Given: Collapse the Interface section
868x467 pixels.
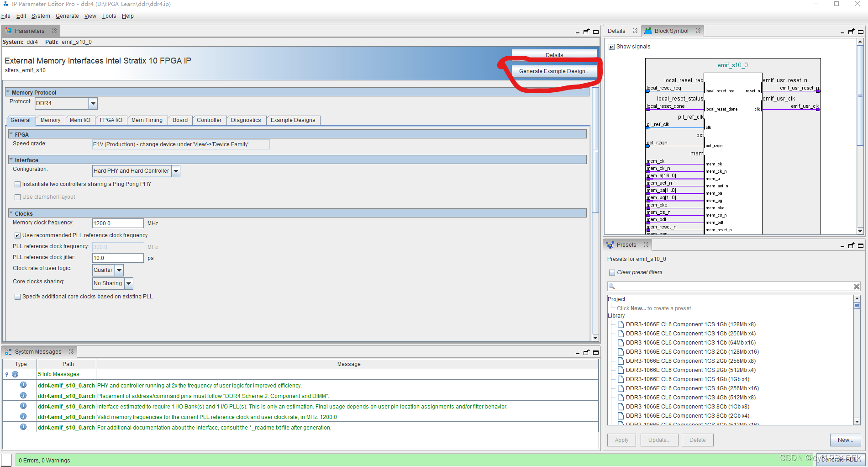Looking at the screenshot, I should (11, 160).
